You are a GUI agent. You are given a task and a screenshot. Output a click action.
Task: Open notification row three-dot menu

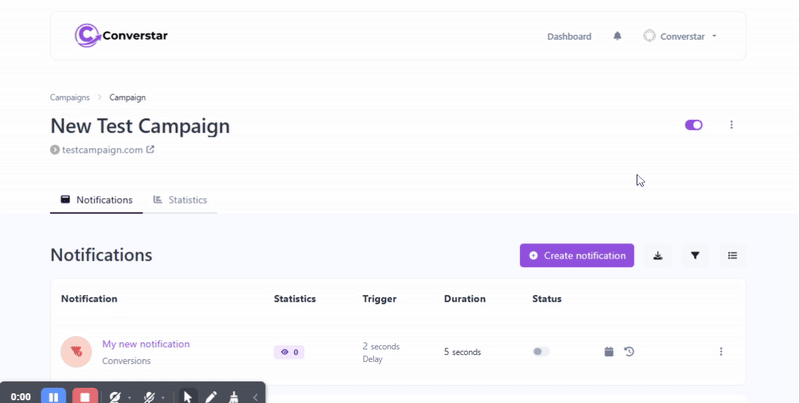[721, 352]
